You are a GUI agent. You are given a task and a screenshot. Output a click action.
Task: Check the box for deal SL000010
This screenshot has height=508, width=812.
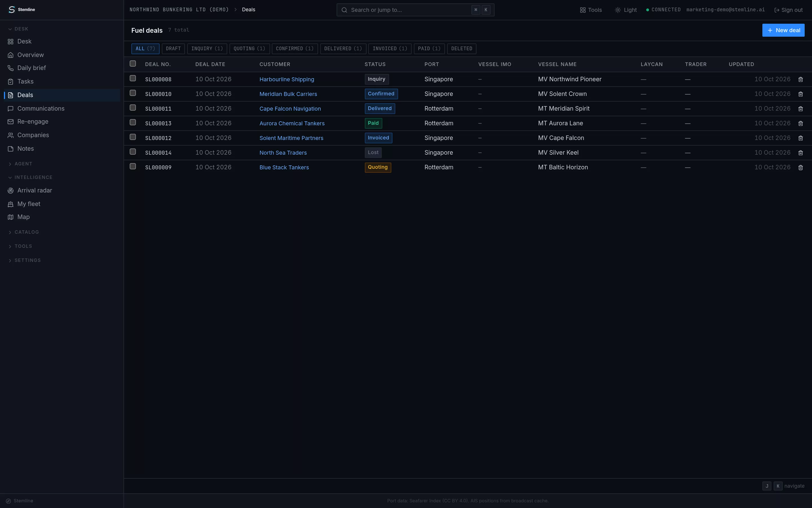pos(133,93)
